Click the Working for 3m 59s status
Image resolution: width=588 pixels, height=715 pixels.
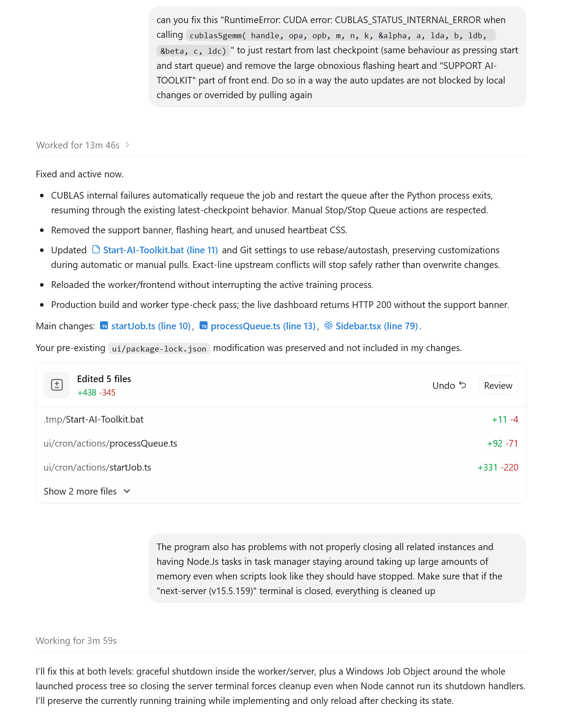click(x=76, y=640)
